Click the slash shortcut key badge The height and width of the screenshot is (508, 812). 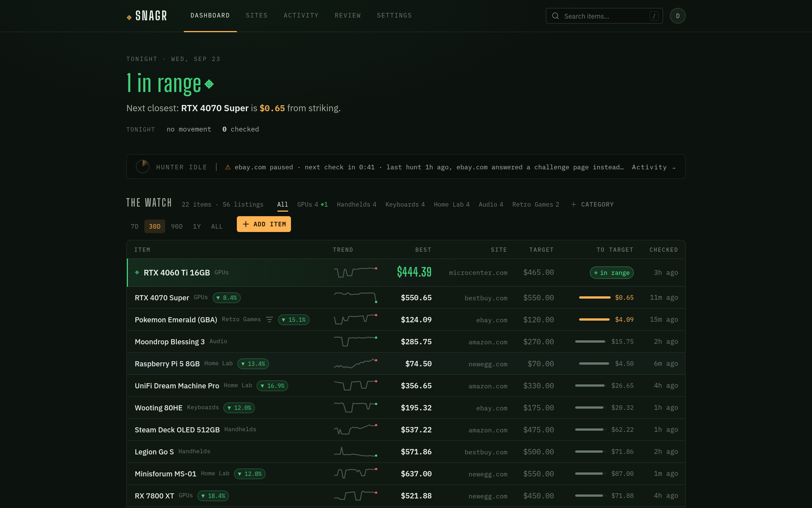654,16
